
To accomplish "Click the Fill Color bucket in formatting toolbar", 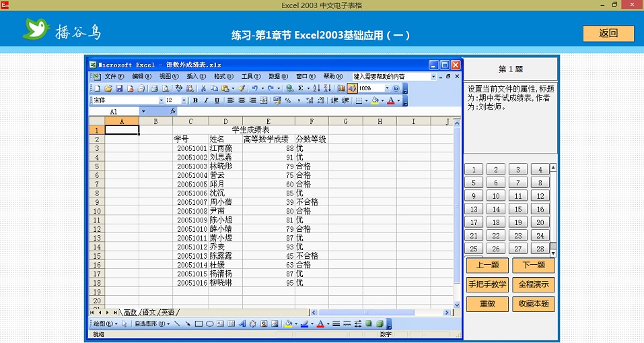I will 375,100.
